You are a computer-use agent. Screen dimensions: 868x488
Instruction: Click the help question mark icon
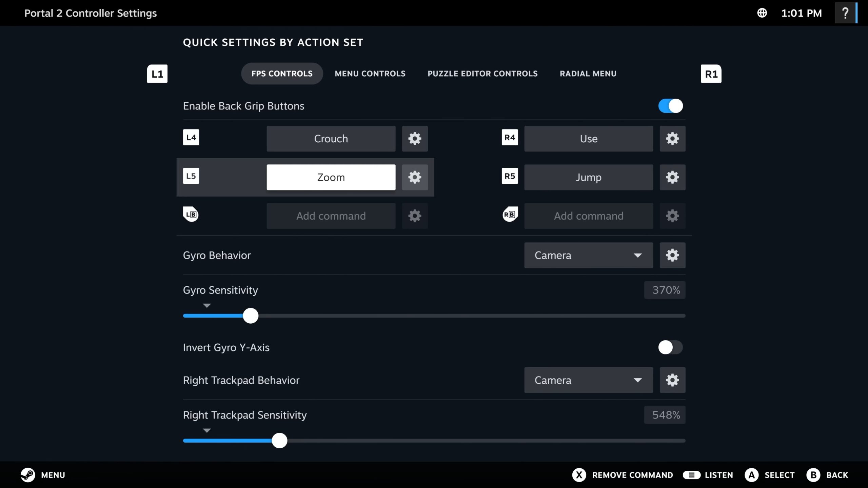pyautogui.click(x=845, y=13)
